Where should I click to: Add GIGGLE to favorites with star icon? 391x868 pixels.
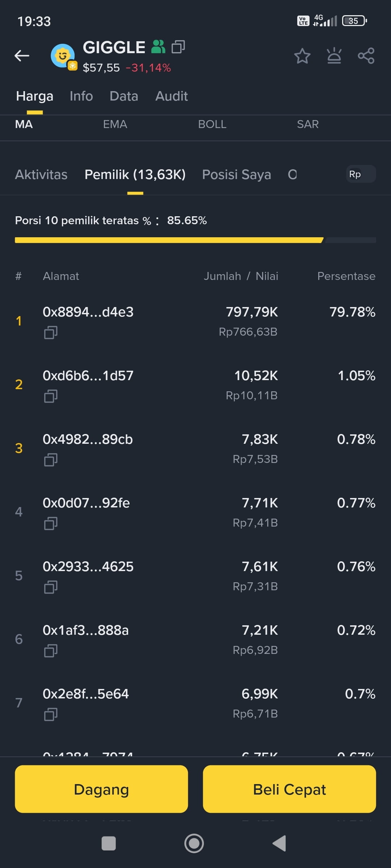[x=302, y=56]
